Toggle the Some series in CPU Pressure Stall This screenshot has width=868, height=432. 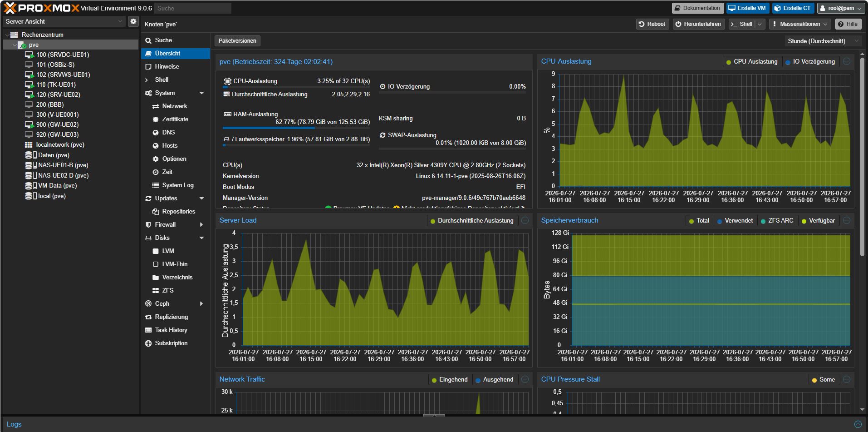(x=823, y=380)
